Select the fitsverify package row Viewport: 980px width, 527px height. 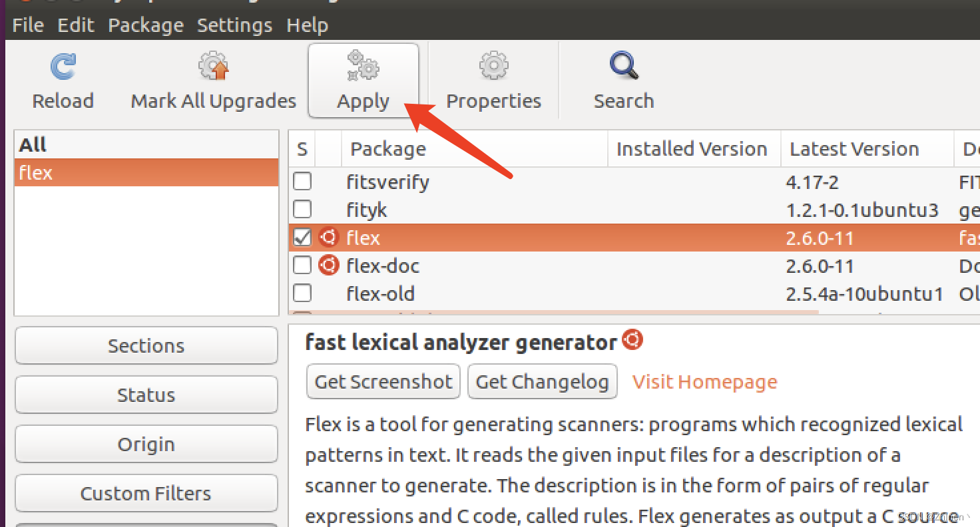(634, 182)
